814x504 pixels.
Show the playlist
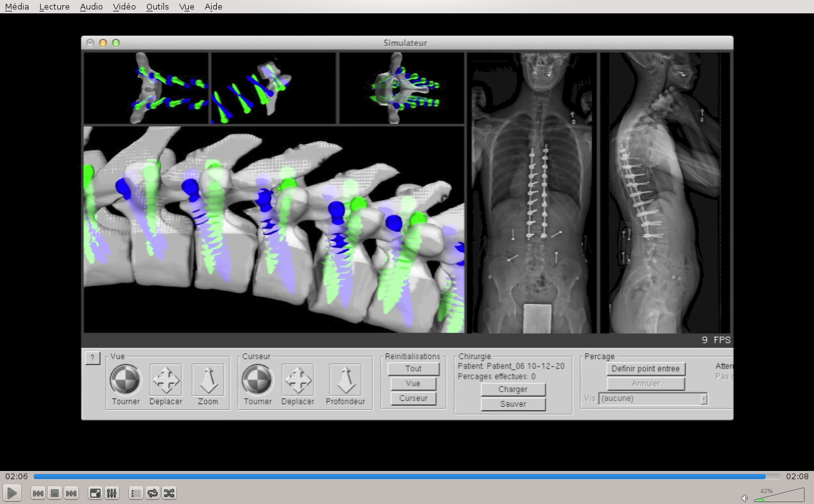pyautogui.click(x=135, y=493)
